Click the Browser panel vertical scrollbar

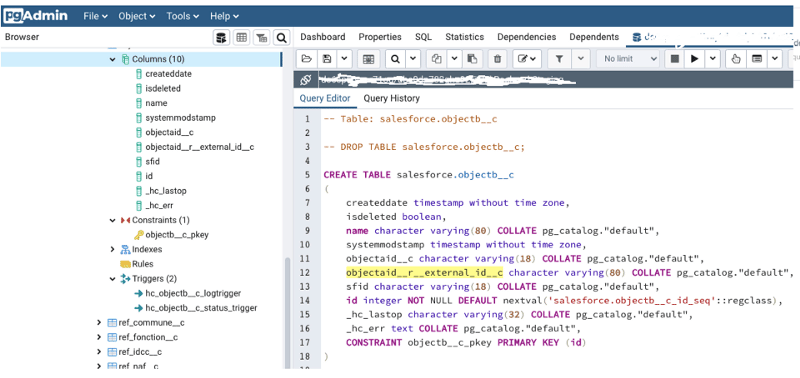[287, 313]
